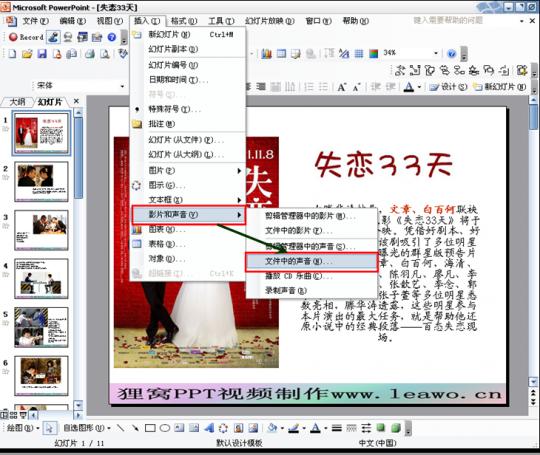Select the Arrow drawing tool
This screenshot has height=455, width=540.
[135, 428]
